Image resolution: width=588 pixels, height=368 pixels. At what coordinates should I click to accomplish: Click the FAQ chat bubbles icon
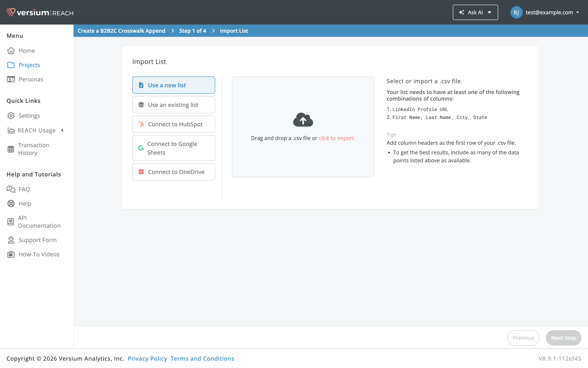11,189
